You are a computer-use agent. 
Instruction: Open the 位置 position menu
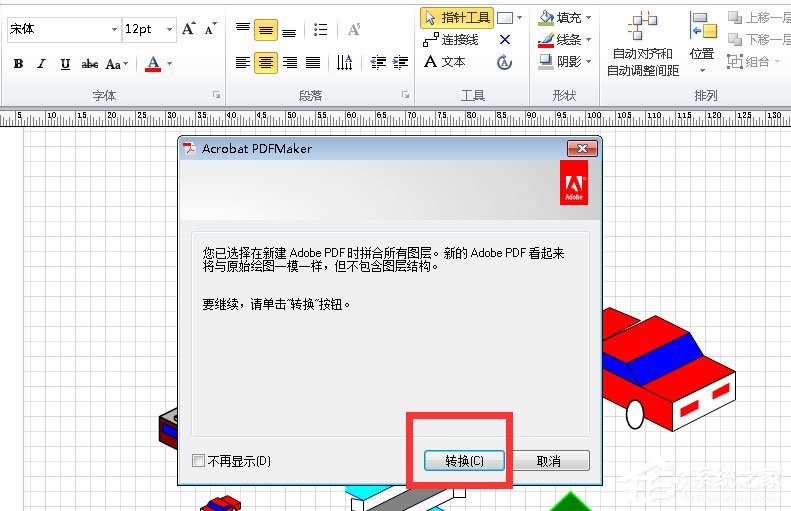tap(702, 43)
